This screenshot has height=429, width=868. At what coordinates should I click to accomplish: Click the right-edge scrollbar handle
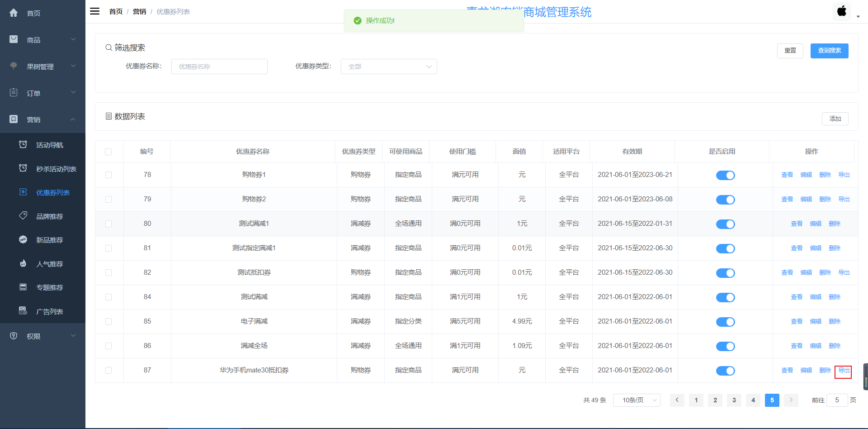tap(865, 377)
